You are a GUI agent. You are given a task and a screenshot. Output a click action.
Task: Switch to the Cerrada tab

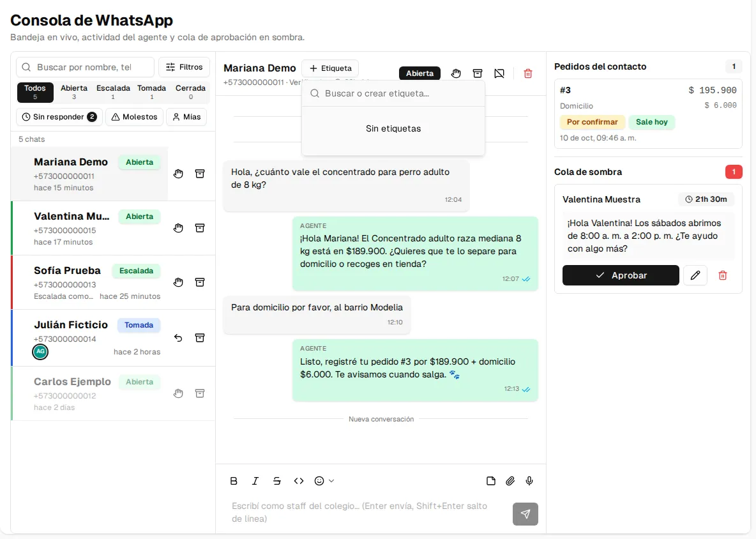tap(190, 92)
